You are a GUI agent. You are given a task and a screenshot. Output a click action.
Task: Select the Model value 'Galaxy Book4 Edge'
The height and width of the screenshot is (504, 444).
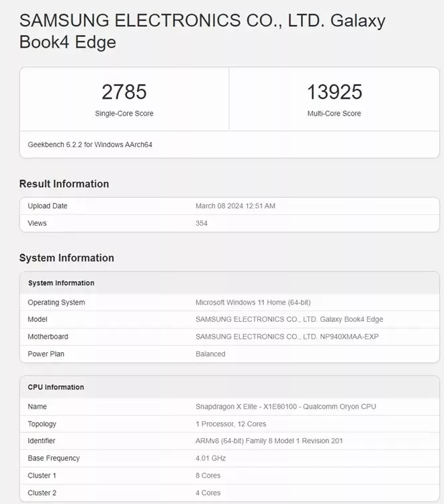click(x=351, y=319)
